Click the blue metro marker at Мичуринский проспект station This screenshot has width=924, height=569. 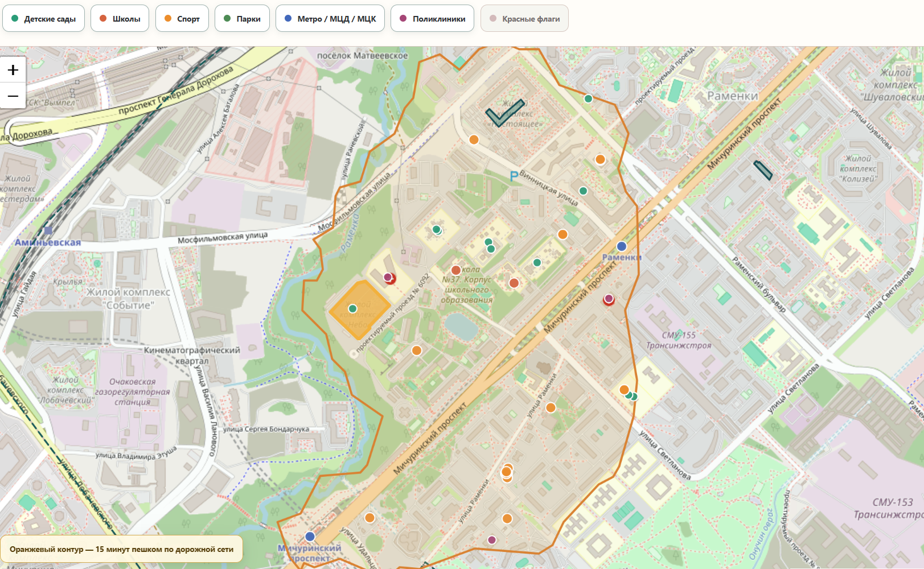tap(310, 537)
